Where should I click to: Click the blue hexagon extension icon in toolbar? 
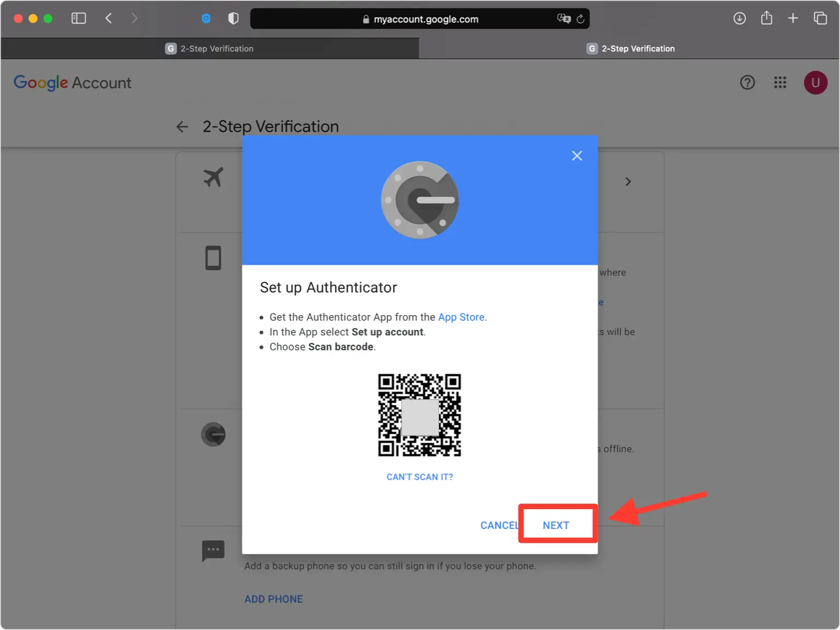coord(206,19)
